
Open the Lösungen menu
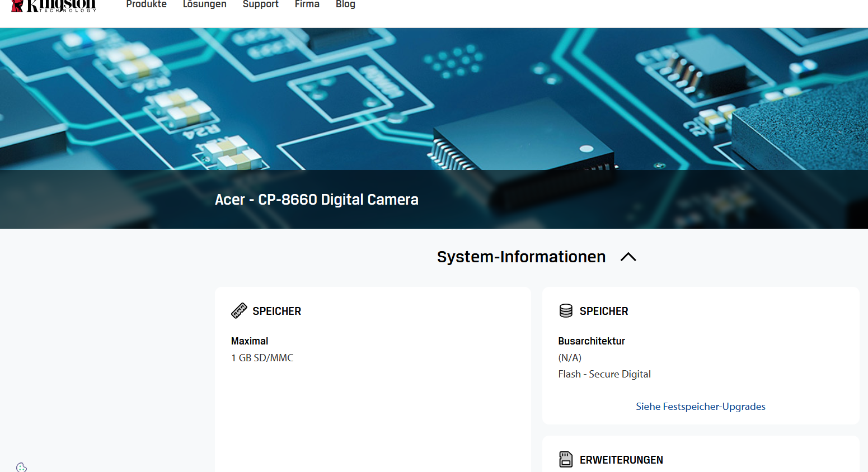[205, 4]
